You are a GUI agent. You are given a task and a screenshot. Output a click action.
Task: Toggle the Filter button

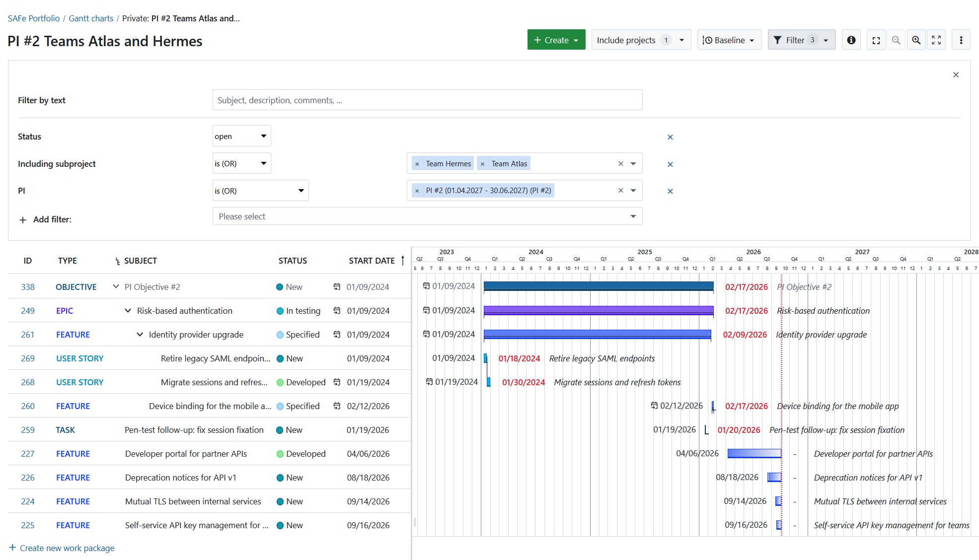[x=801, y=40]
